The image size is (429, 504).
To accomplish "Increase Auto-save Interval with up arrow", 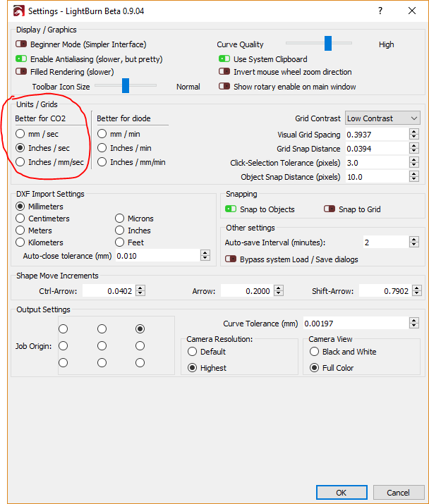I will click(x=414, y=239).
